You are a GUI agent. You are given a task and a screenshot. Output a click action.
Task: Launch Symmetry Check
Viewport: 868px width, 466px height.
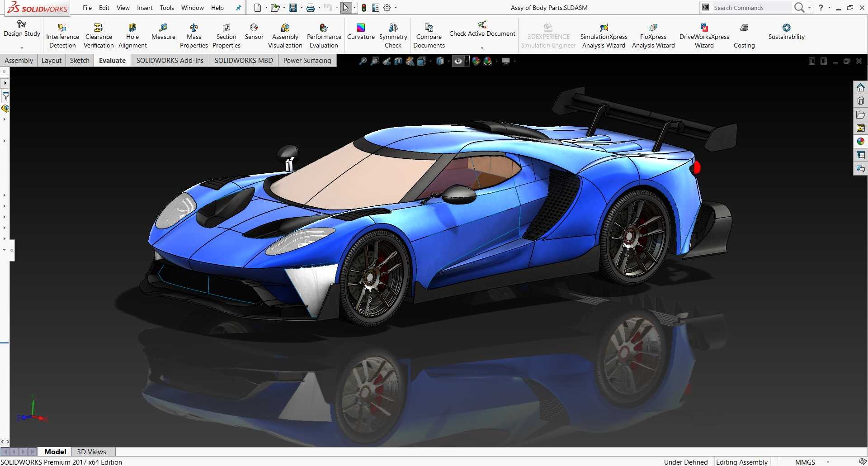coord(393,36)
